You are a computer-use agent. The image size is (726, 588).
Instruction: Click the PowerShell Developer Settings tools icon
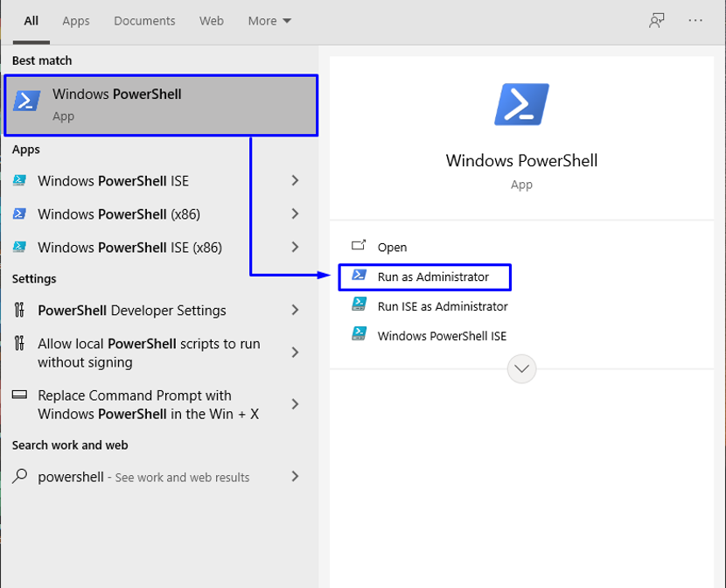pos(19,310)
